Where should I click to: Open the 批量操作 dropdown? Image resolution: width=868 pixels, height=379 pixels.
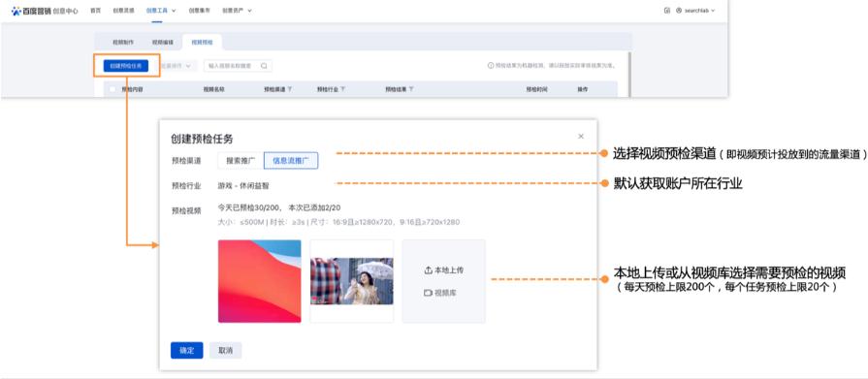coord(178,66)
